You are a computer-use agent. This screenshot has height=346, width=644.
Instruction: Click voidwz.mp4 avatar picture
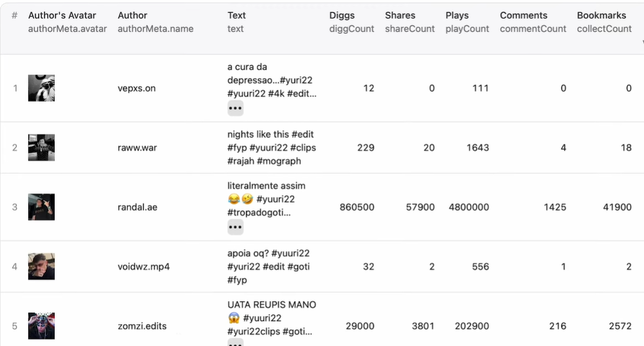point(41,266)
